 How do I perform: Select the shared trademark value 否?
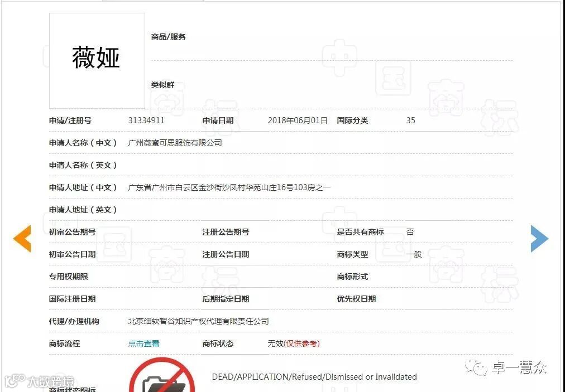point(410,232)
